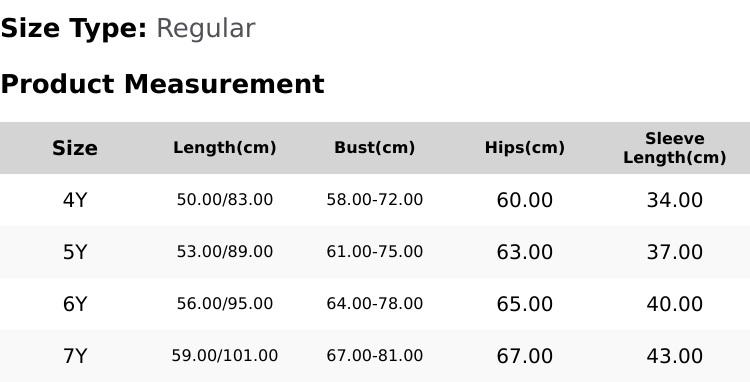
Task: Click the 6Y size row label
Action: [75, 304]
